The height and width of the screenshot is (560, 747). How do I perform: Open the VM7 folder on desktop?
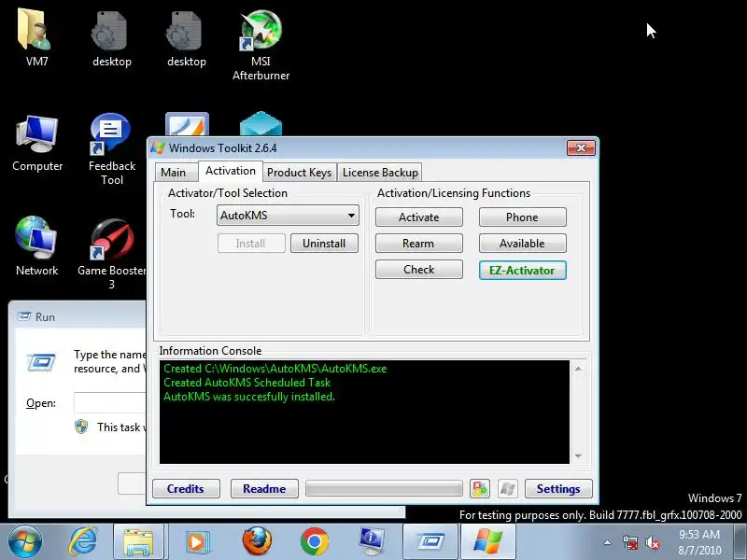click(x=35, y=38)
